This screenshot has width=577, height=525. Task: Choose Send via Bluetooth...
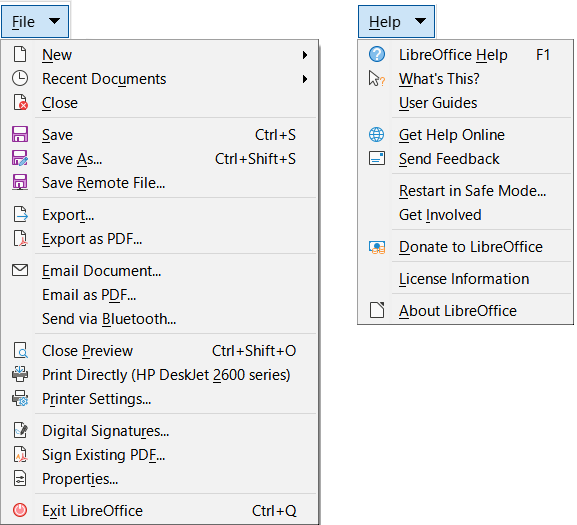159,318
